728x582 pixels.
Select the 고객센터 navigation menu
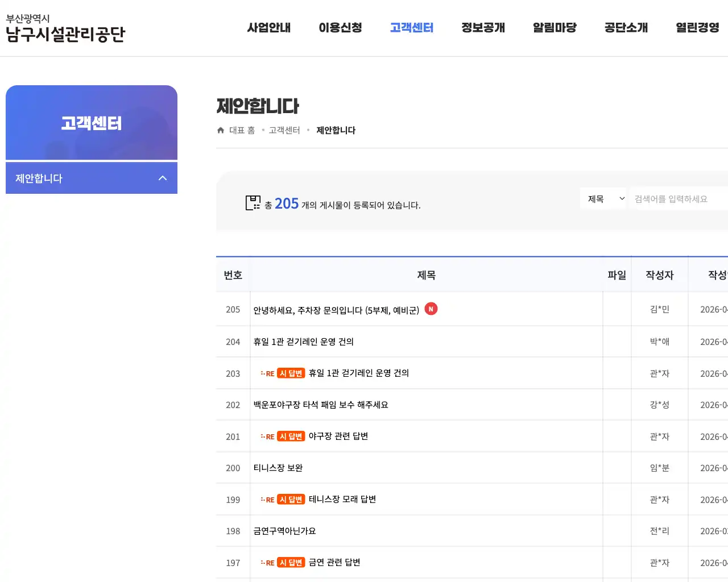click(412, 27)
